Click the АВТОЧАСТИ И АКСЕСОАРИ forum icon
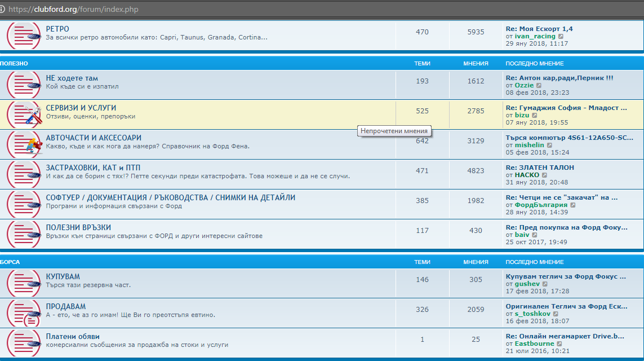This screenshot has width=644, height=361. pos(24,144)
